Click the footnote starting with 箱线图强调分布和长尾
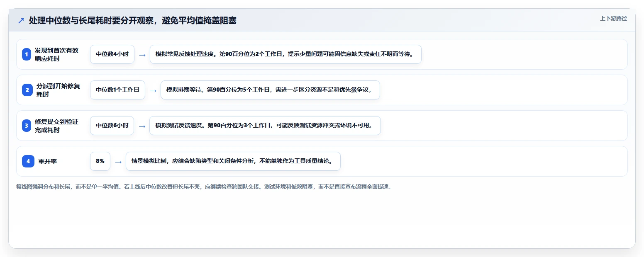This screenshot has height=257, width=644. tap(204, 187)
